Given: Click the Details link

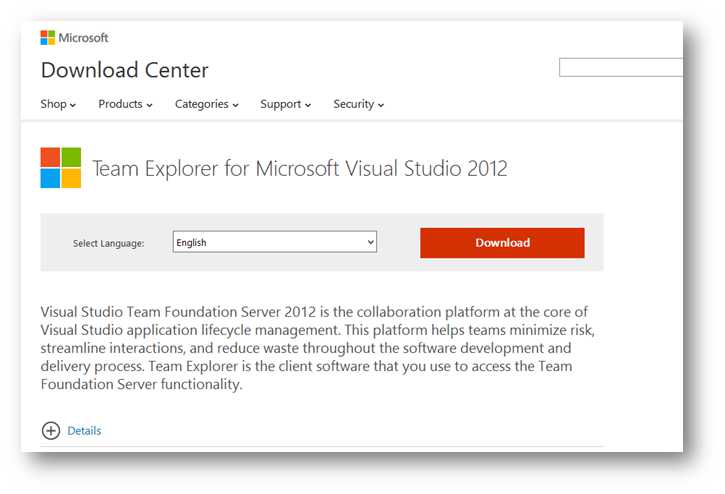Looking at the screenshot, I should (84, 431).
